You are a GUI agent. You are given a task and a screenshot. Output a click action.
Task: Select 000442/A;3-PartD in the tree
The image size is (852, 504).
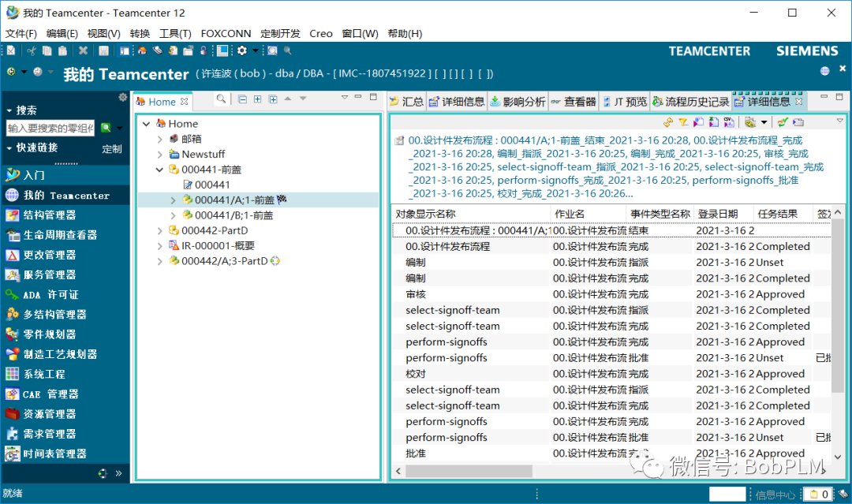pos(224,261)
